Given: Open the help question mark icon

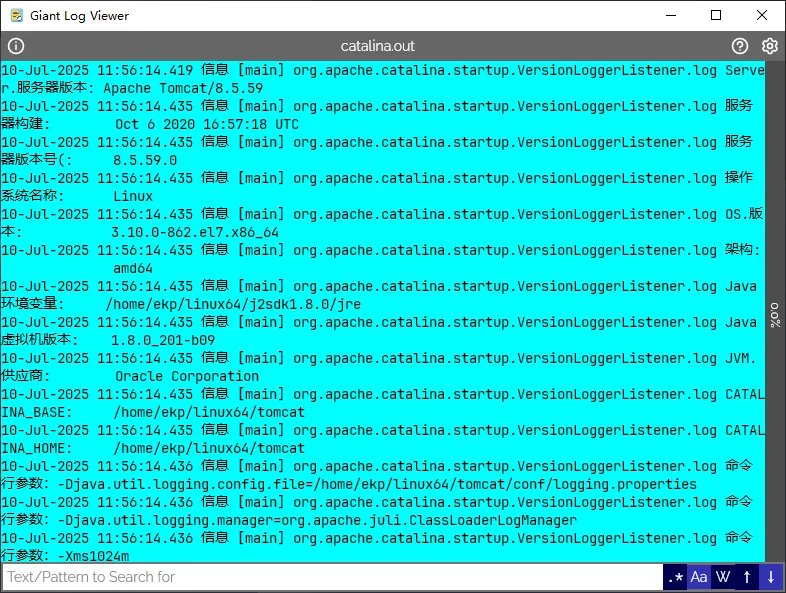Looking at the screenshot, I should click(739, 46).
